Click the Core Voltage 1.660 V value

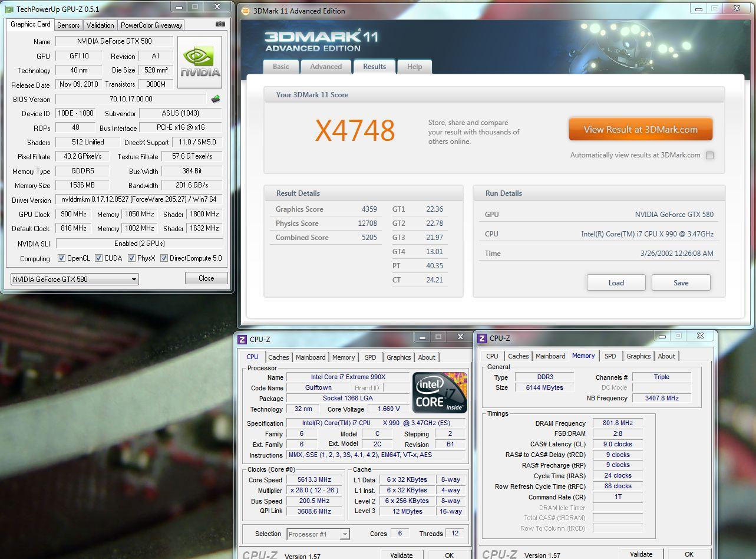coord(389,409)
